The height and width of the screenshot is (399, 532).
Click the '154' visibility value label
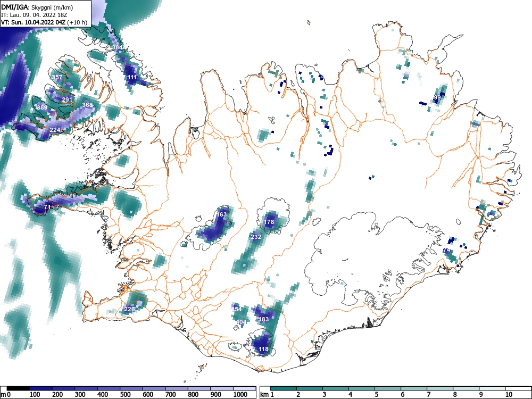[x=237, y=309]
